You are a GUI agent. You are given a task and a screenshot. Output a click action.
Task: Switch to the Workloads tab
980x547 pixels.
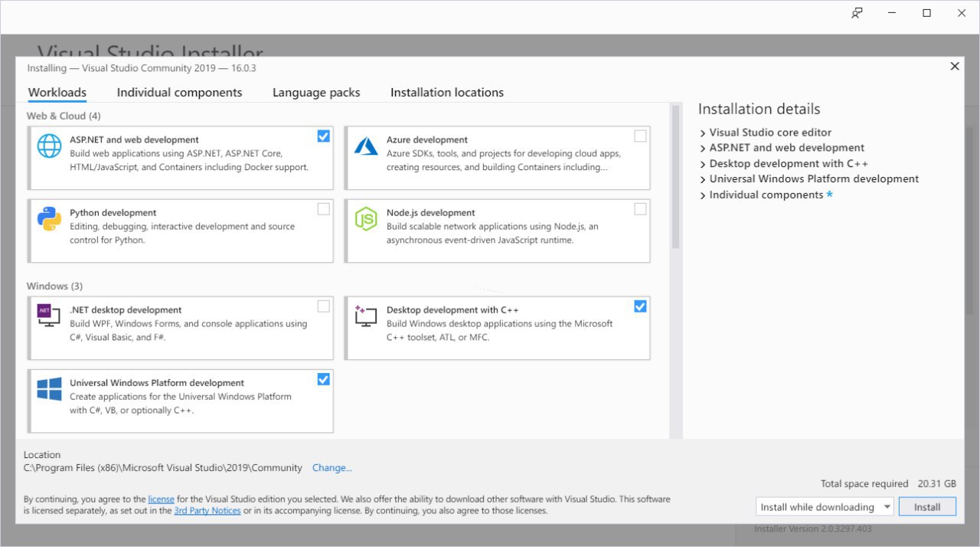pyautogui.click(x=57, y=93)
